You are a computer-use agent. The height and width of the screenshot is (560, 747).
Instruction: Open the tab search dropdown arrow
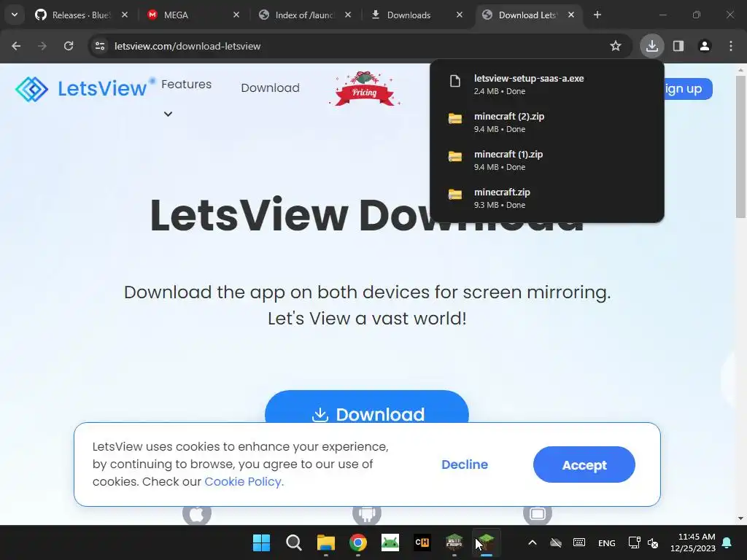coord(15,15)
